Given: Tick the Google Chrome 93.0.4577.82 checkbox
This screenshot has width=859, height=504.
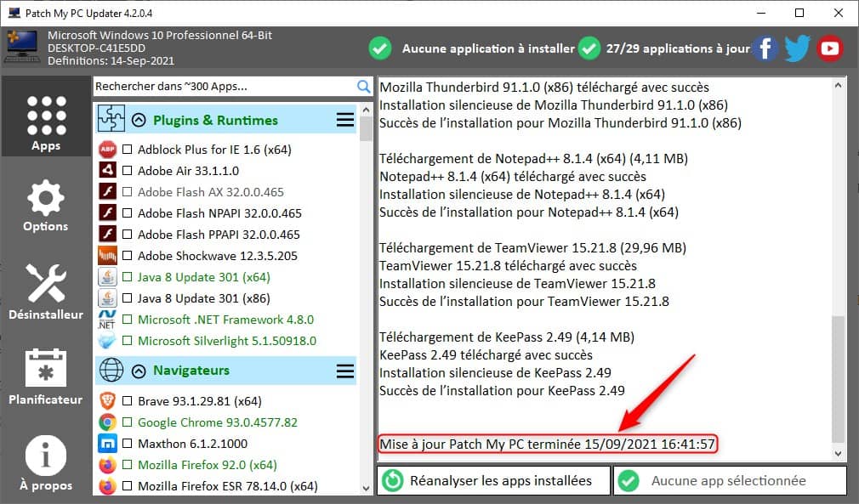Looking at the screenshot, I should 127,422.
